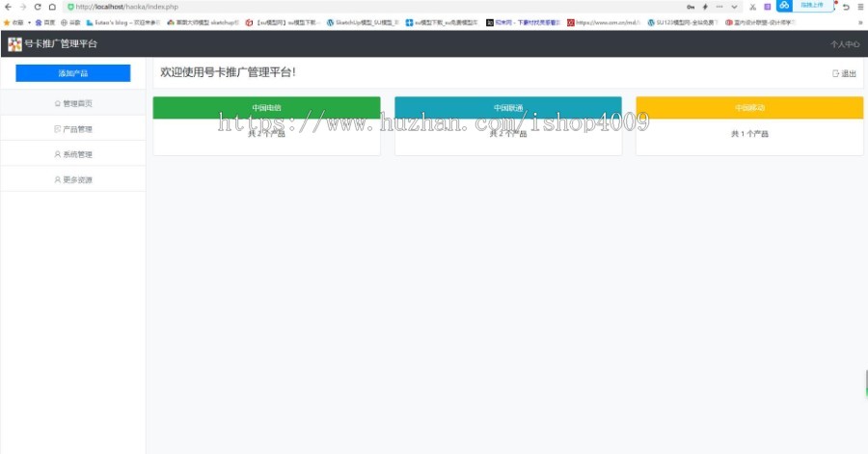
Task: Click the browser back arrow
Action: click(x=8, y=7)
